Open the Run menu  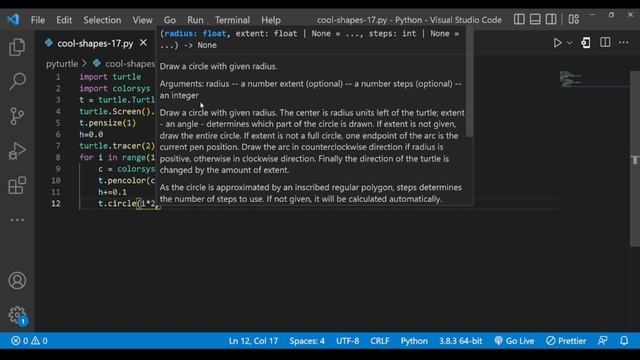click(x=195, y=20)
